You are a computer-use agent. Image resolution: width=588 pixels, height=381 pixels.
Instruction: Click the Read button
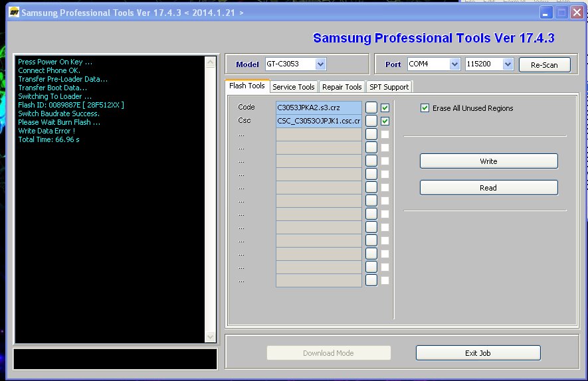488,188
